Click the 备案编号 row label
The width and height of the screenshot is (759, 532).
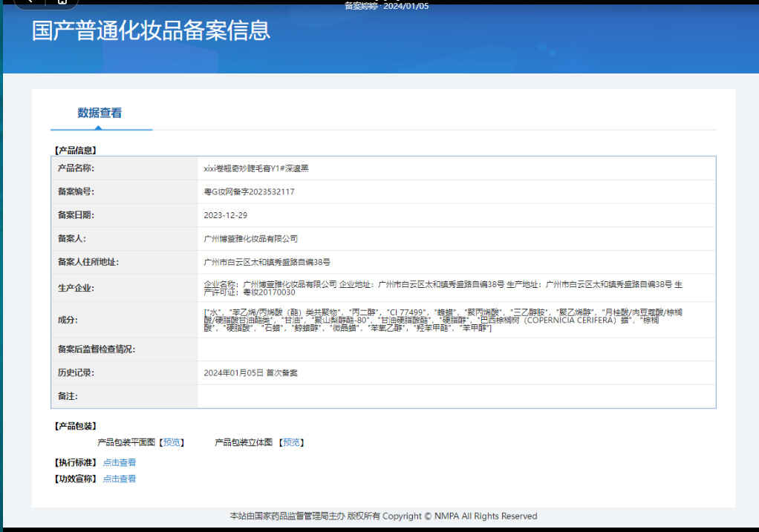(x=76, y=191)
